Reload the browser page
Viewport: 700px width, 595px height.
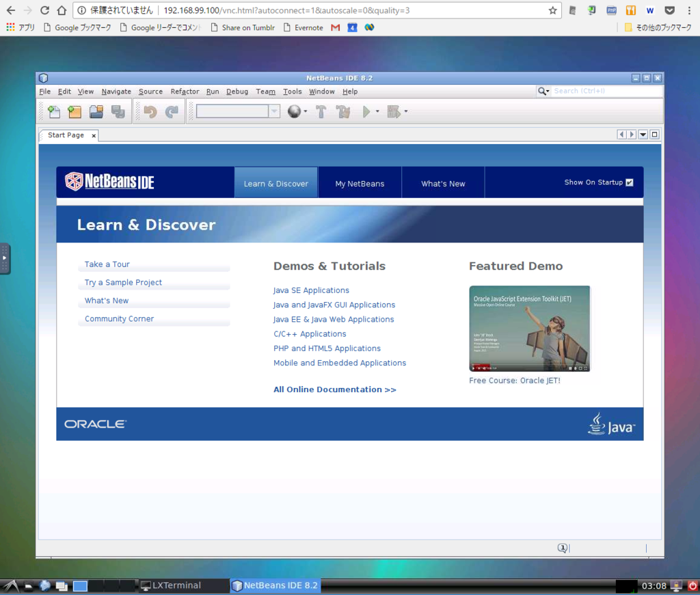tap(44, 10)
